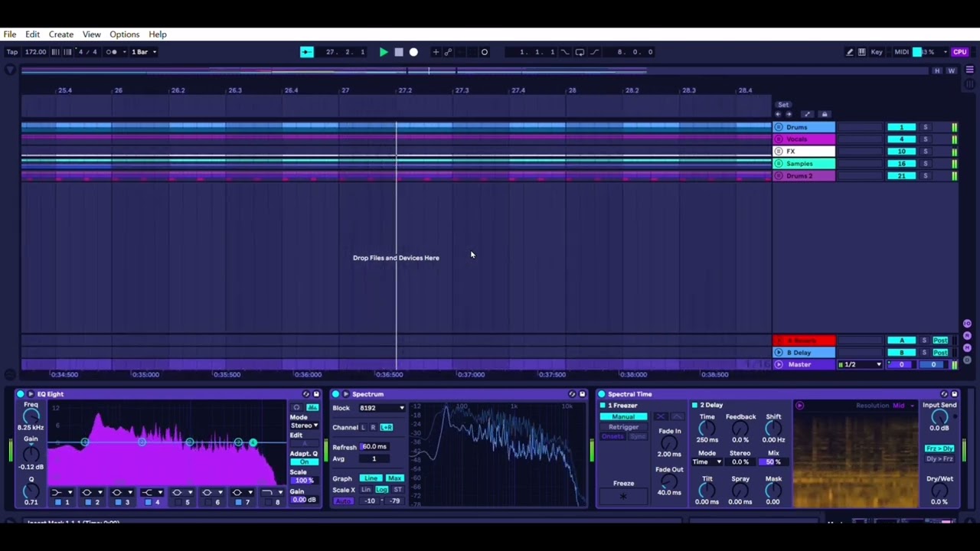Open the Create menu

61,34
